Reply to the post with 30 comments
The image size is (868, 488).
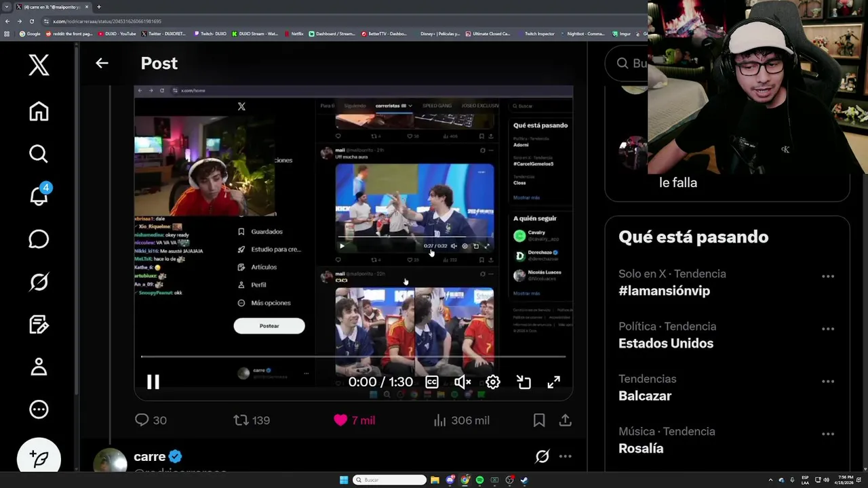151,420
